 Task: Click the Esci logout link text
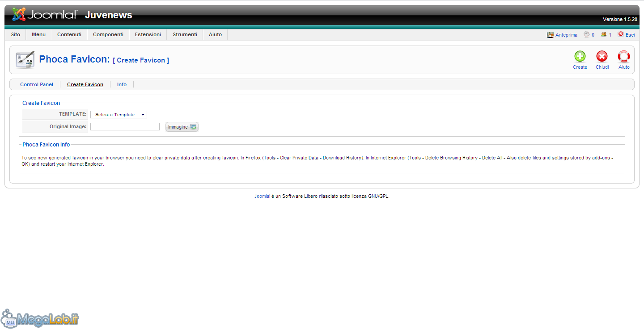[630, 35]
